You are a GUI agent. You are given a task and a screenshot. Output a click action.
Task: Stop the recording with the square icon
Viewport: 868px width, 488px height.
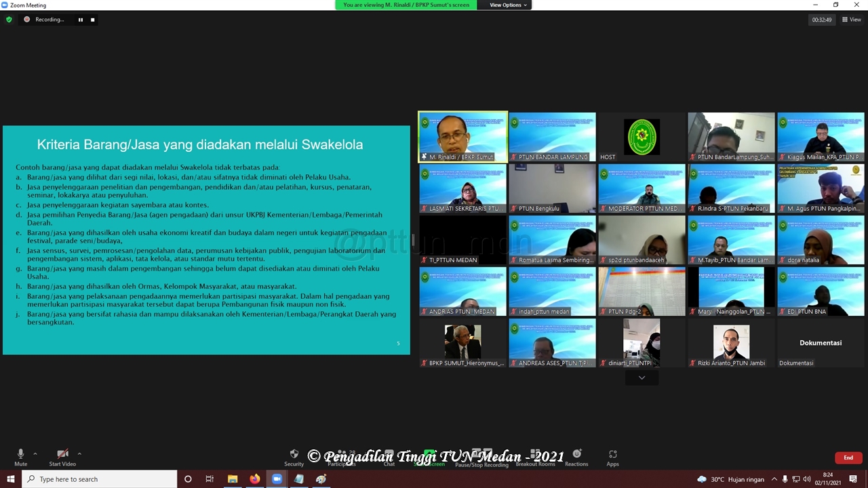tap(93, 20)
